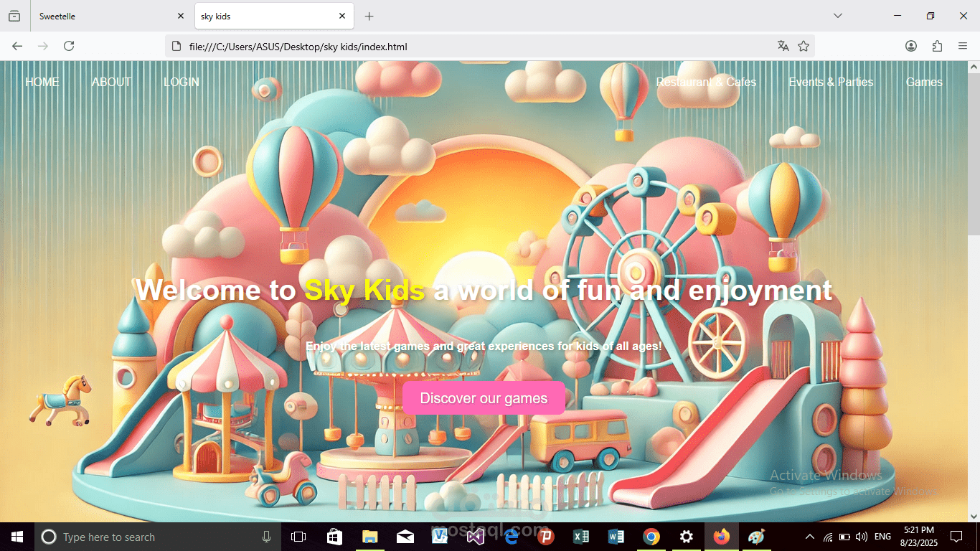Open the Windows Start menu

tap(17, 537)
